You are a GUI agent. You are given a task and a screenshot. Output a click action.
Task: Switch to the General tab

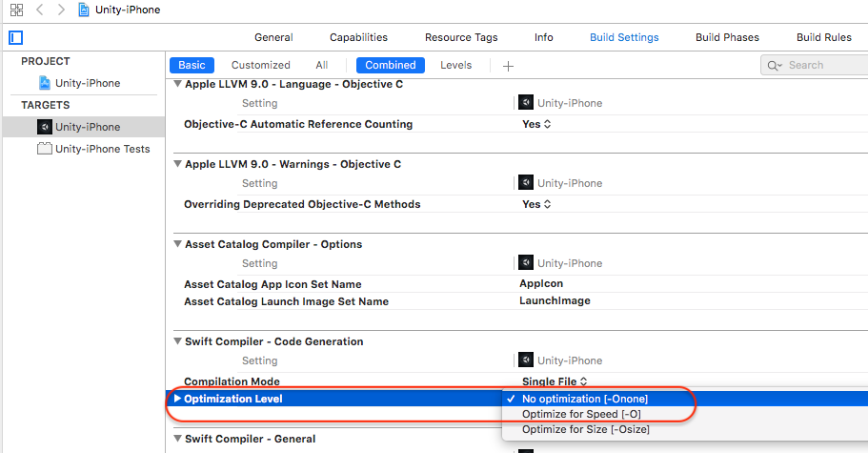pyautogui.click(x=273, y=37)
